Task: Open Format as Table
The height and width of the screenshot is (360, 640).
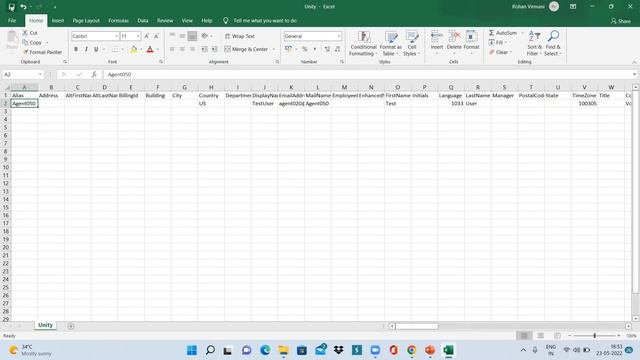Action: coord(391,43)
